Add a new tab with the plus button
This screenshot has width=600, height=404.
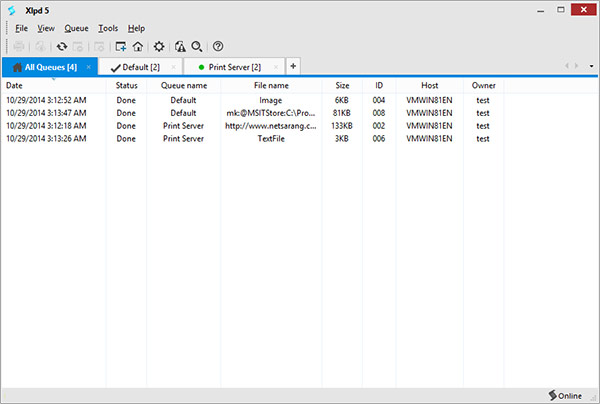coord(293,66)
